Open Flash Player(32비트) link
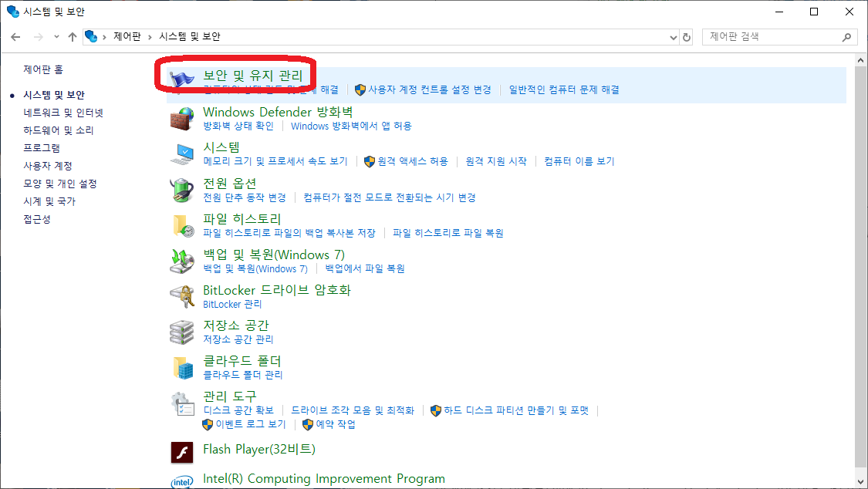Image resolution: width=868 pixels, height=489 pixels. [x=259, y=449]
